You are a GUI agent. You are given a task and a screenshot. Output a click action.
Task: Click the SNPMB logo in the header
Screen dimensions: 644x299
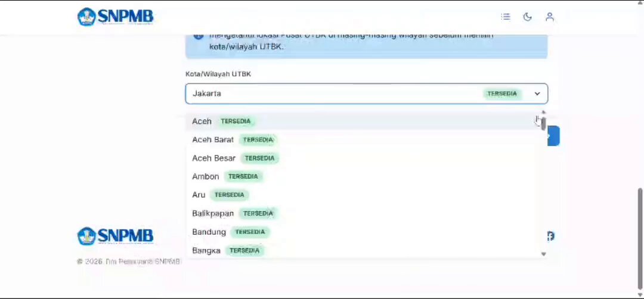tap(116, 17)
